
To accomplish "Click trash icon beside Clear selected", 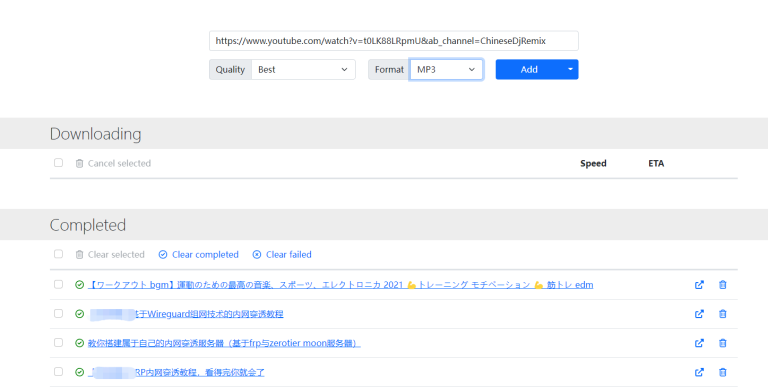I will tap(79, 254).
